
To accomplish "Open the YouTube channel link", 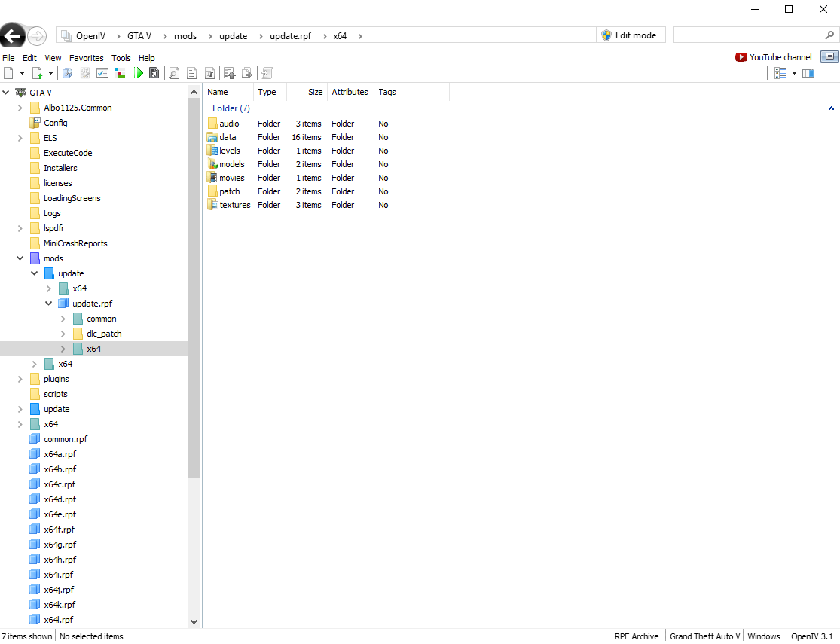I will (774, 56).
